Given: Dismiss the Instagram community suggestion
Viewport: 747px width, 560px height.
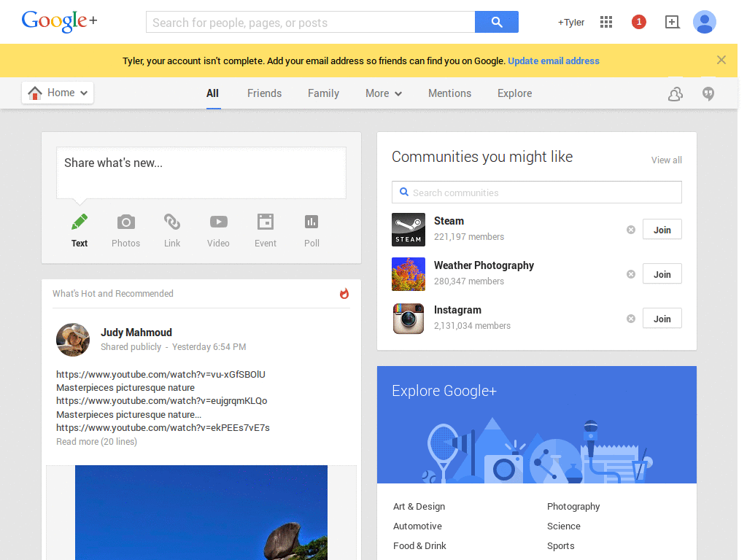Looking at the screenshot, I should 631,319.
